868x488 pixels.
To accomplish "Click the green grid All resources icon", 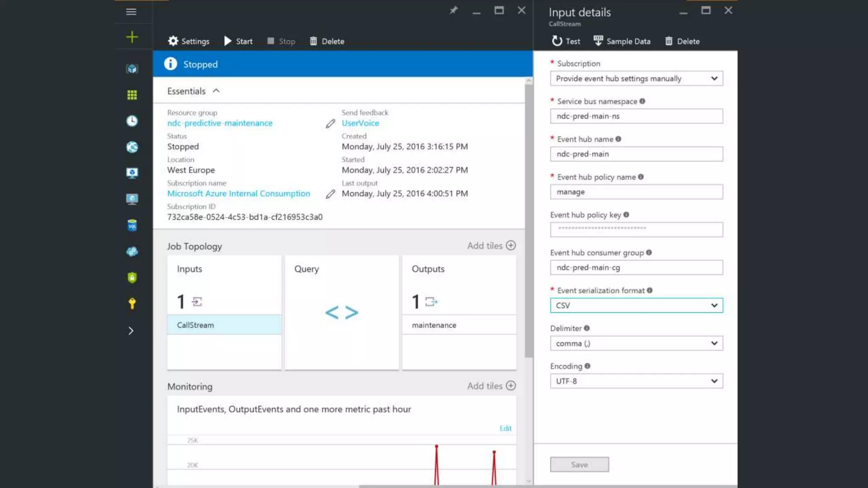I will click(x=132, y=95).
